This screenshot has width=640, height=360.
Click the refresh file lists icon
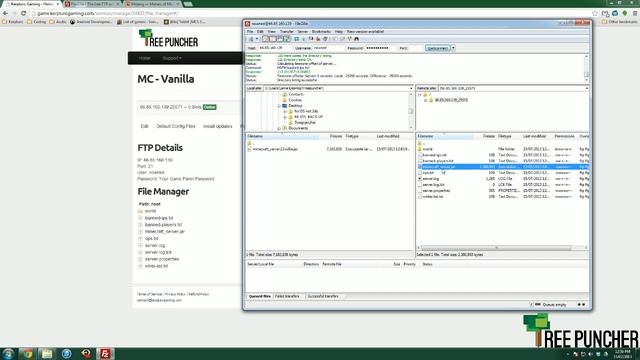click(297, 39)
